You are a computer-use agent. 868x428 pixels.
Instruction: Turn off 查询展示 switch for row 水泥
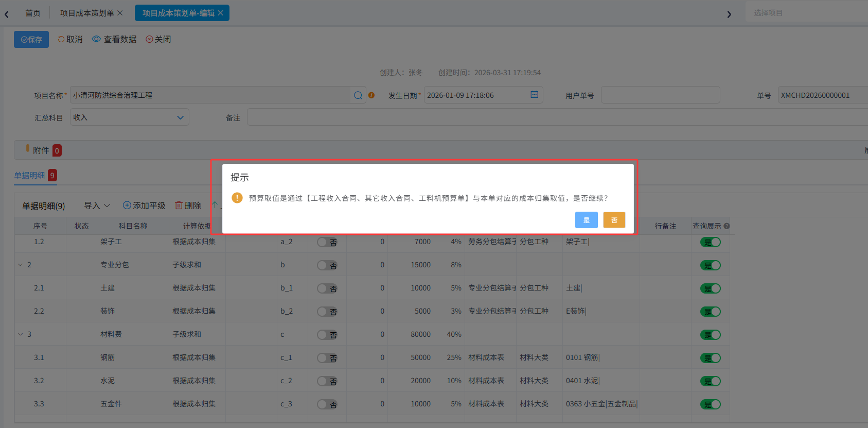pyautogui.click(x=711, y=381)
